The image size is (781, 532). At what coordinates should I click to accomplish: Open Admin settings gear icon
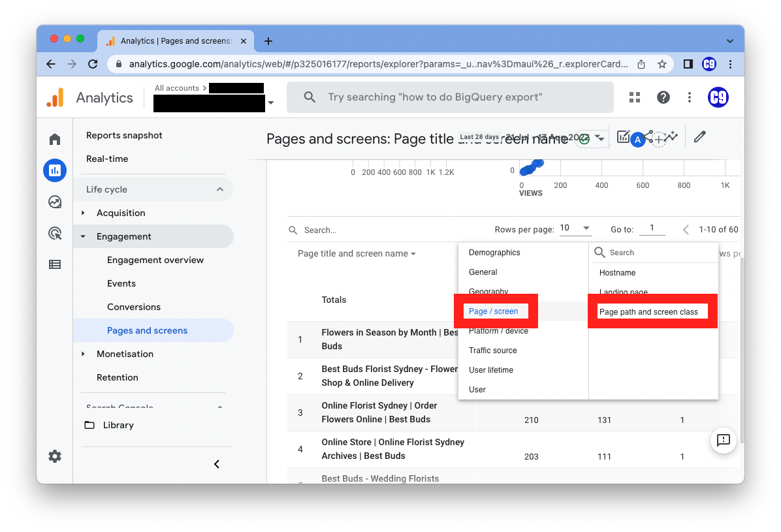(55, 456)
